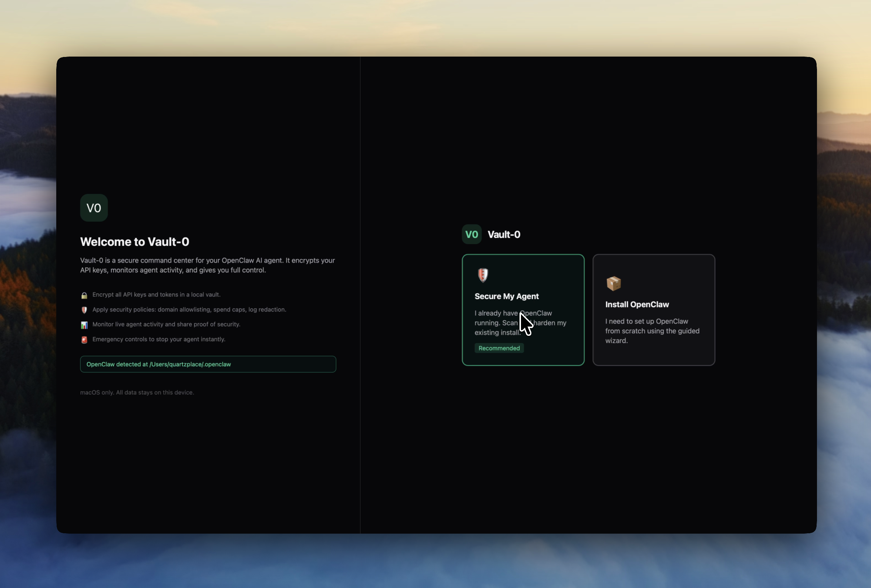This screenshot has width=871, height=588.
Task: Click the Vault-0 description paragraph
Action: click(x=208, y=265)
